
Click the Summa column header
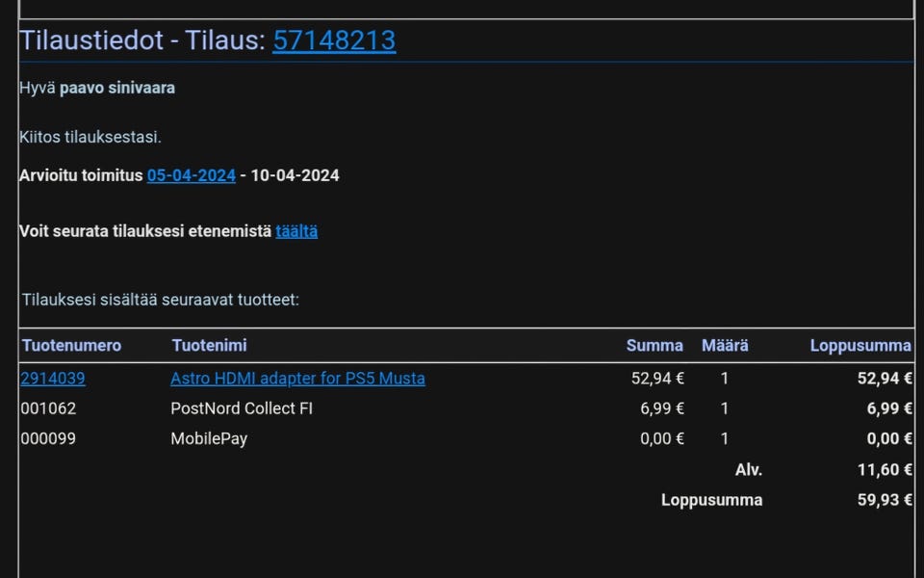coord(654,345)
